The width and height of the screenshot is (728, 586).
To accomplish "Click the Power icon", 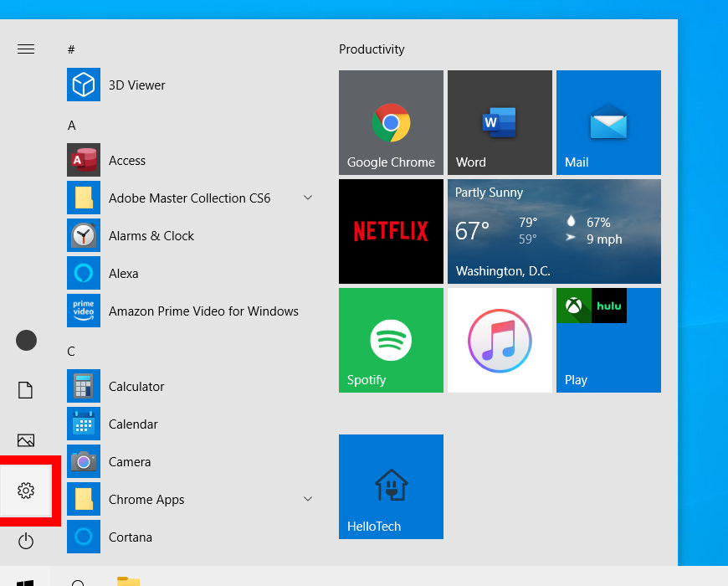I will (26, 541).
